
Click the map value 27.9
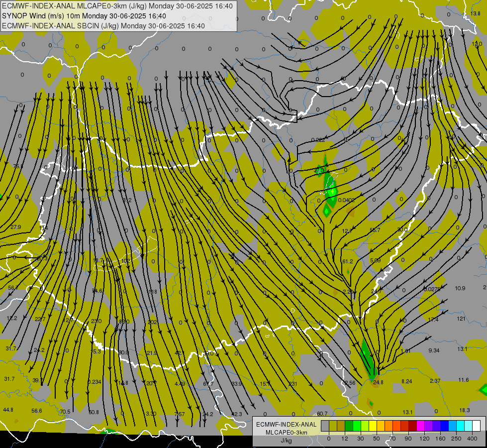point(15,227)
